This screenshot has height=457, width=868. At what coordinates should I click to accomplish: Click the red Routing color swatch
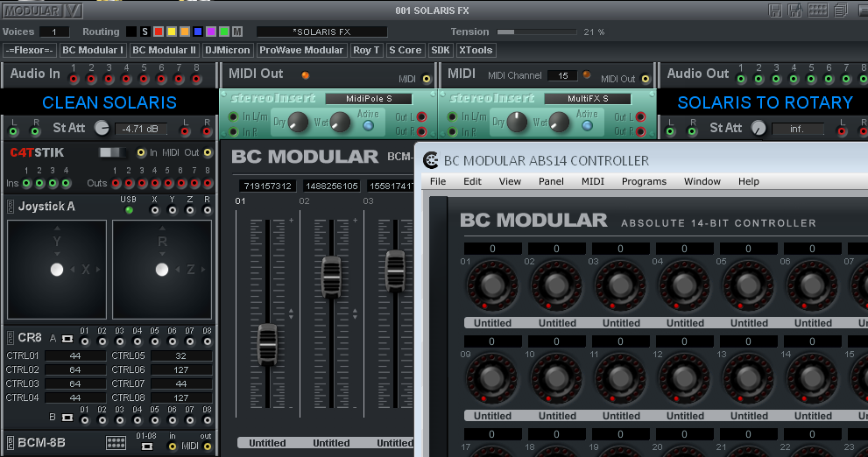pyautogui.click(x=159, y=32)
